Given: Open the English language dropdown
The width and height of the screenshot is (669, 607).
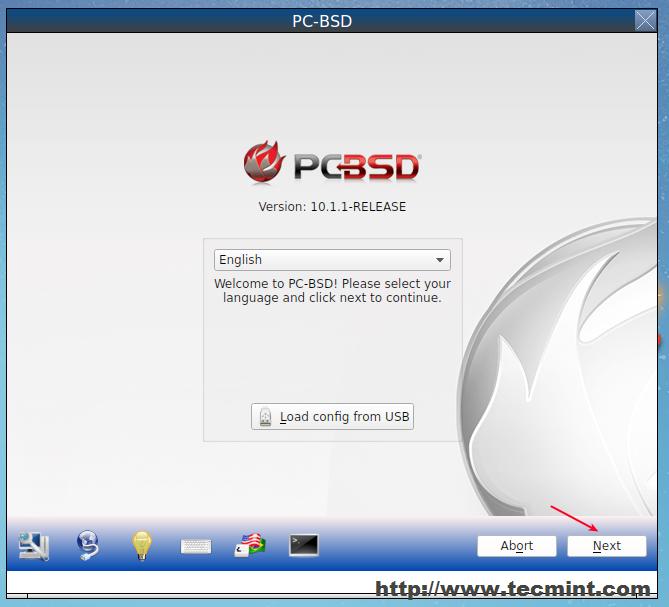Looking at the screenshot, I should tap(332, 260).
